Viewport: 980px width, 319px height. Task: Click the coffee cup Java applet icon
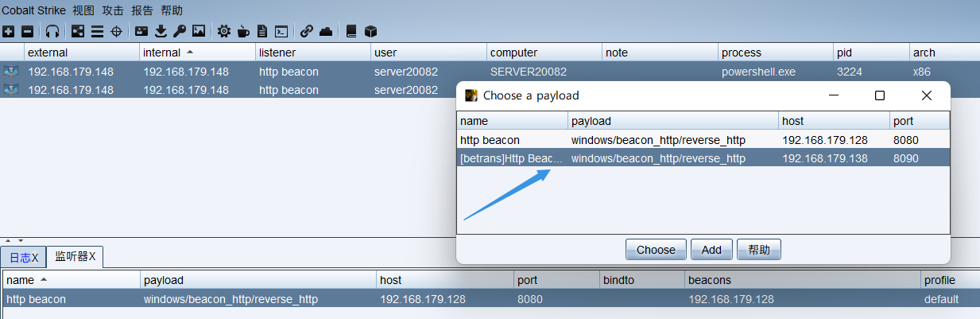click(x=243, y=31)
